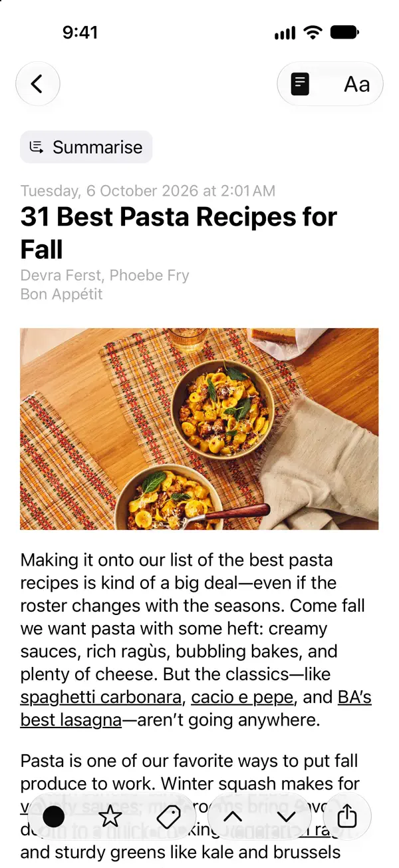
Task: Switch to reader view document icon
Action: click(301, 84)
